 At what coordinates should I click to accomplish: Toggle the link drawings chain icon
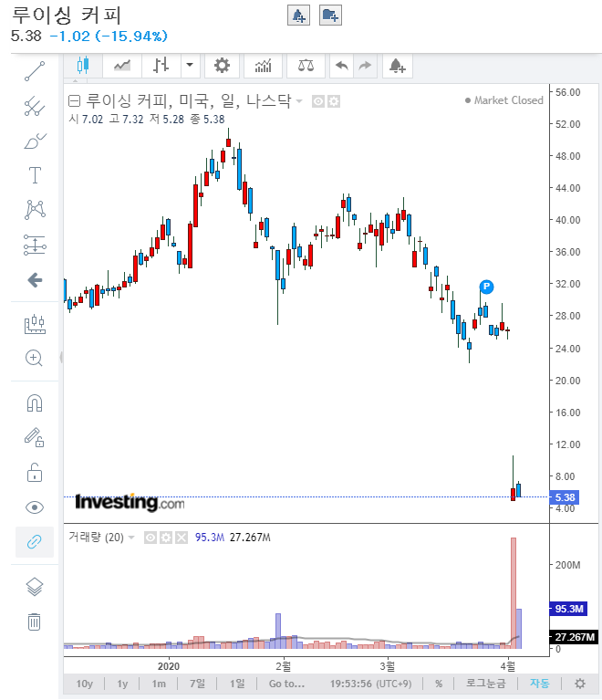[x=35, y=542]
